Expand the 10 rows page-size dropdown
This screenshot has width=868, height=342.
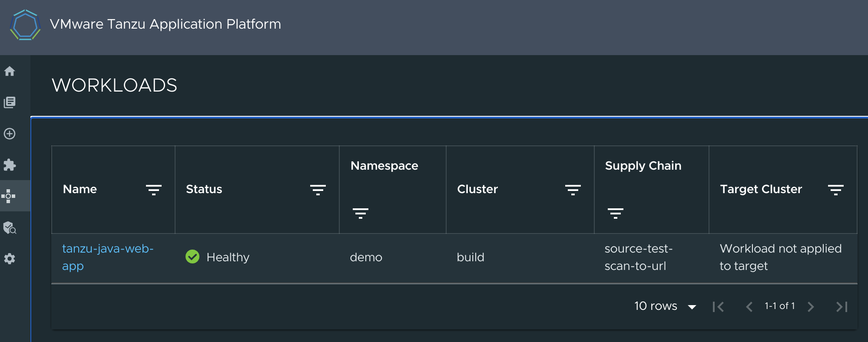coord(665,306)
